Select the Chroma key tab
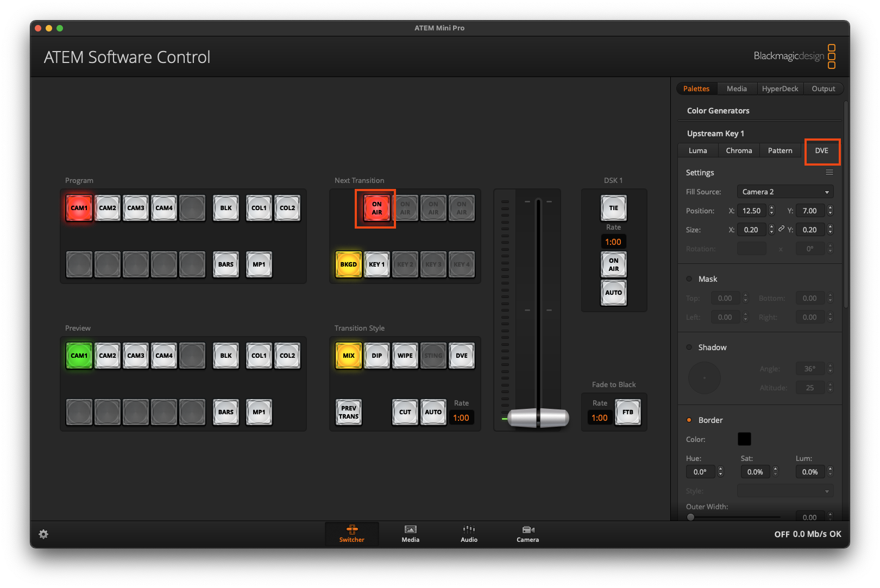Viewport: 880px width, 588px height. pos(739,150)
